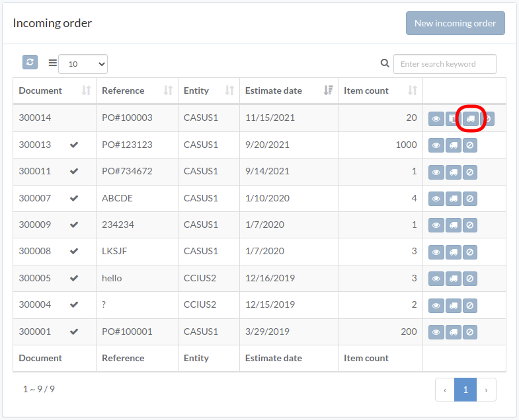Click reference hello
519x420 pixels.
(112, 279)
